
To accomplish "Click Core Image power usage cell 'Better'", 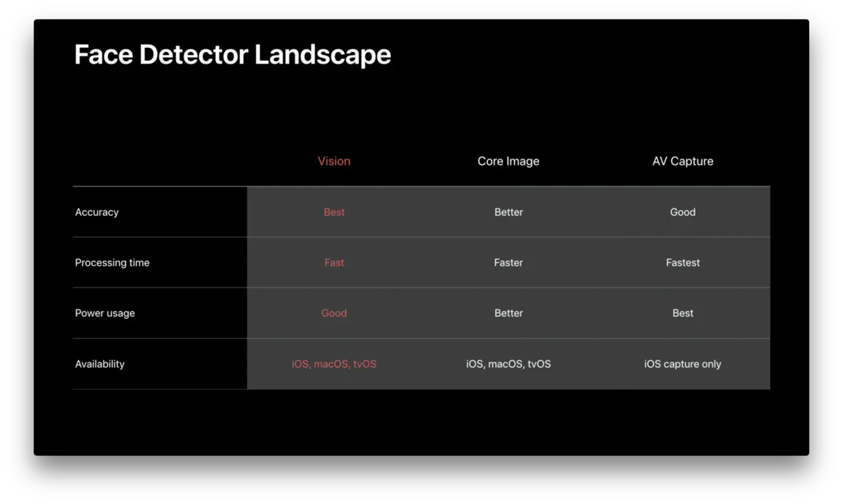I will [509, 314].
